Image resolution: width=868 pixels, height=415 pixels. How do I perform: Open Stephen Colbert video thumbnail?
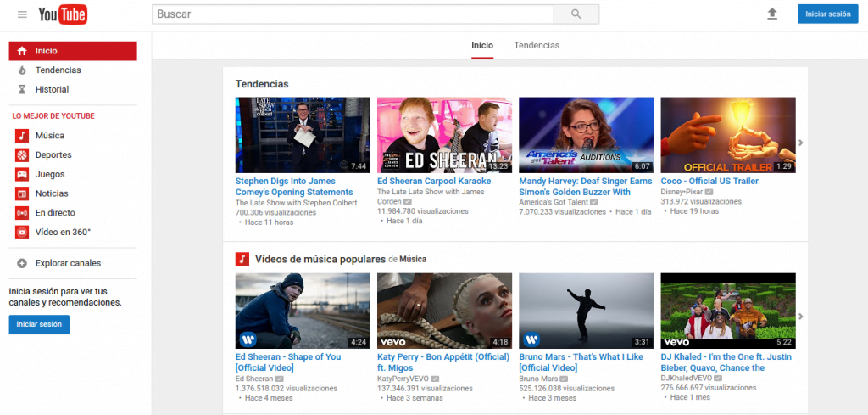click(303, 135)
